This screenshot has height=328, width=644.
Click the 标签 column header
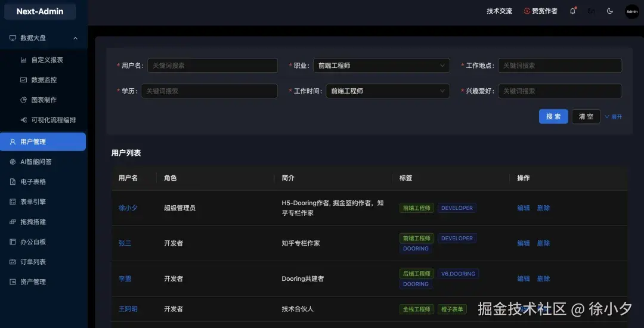coord(406,178)
